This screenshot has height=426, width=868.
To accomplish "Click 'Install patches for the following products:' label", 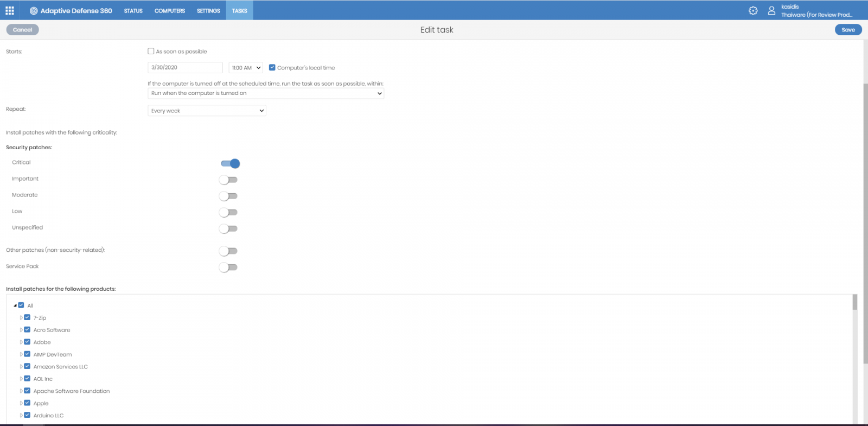I will (61, 289).
